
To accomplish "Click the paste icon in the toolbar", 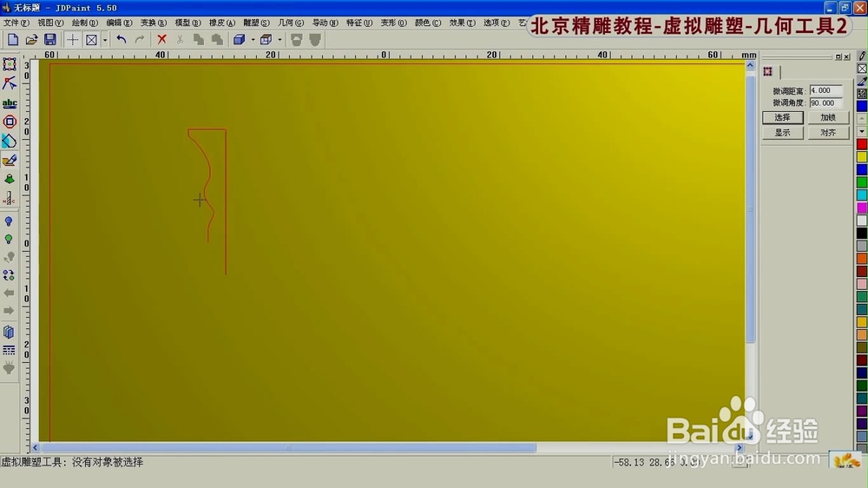I will pos(218,39).
